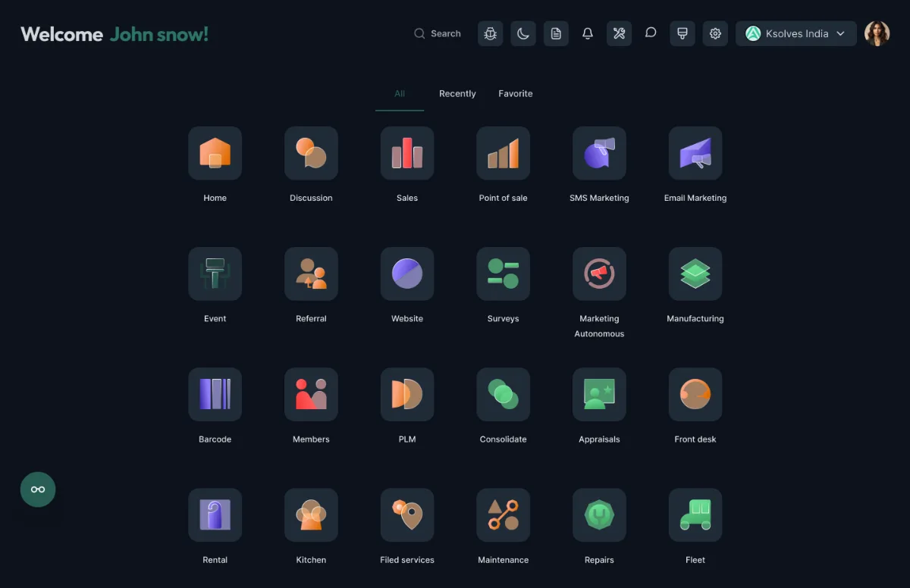Open the Appraisals app

coord(599,394)
